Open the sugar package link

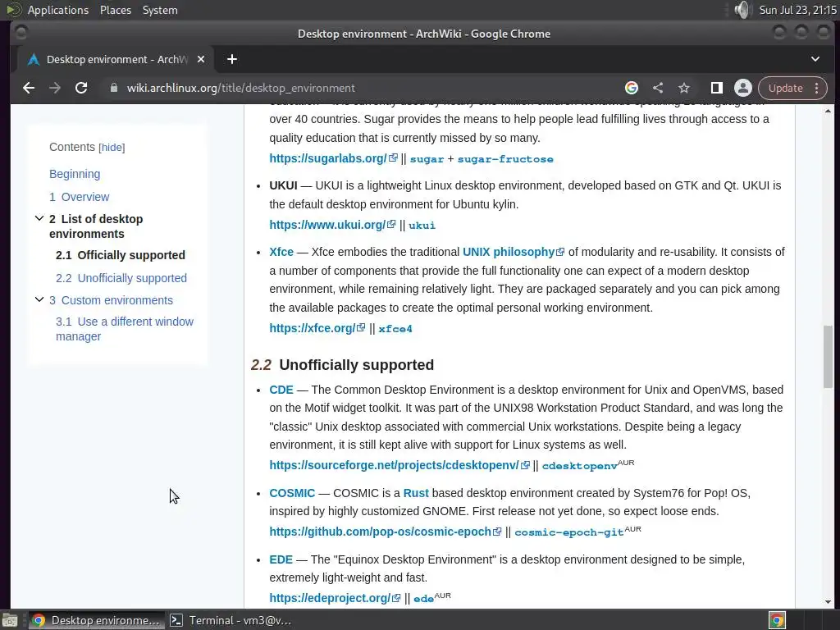pyautogui.click(x=427, y=159)
